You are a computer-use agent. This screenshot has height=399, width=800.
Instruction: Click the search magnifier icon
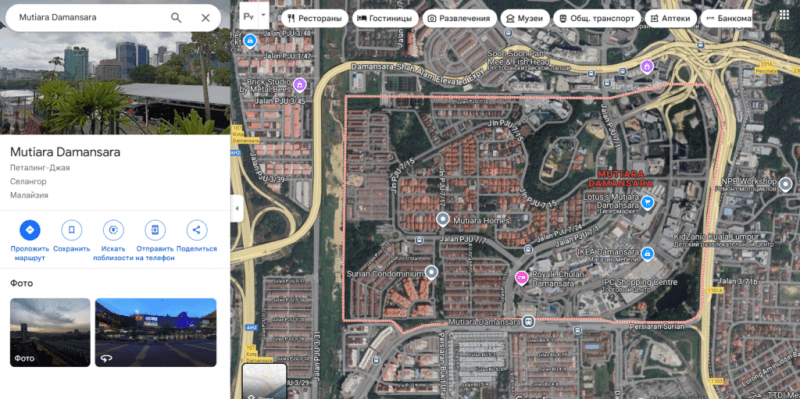[x=176, y=18]
